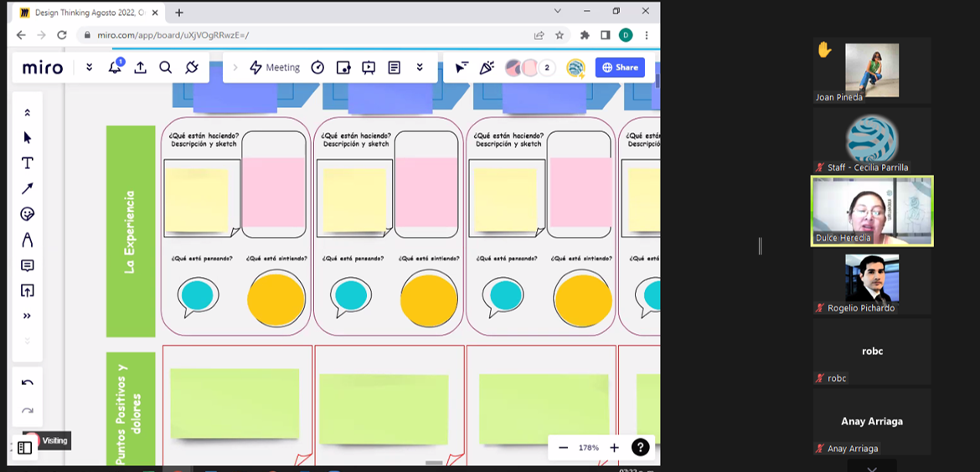The image size is (980, 472).
Task: Start presentation mode from top toolbar
Action: 369,68
